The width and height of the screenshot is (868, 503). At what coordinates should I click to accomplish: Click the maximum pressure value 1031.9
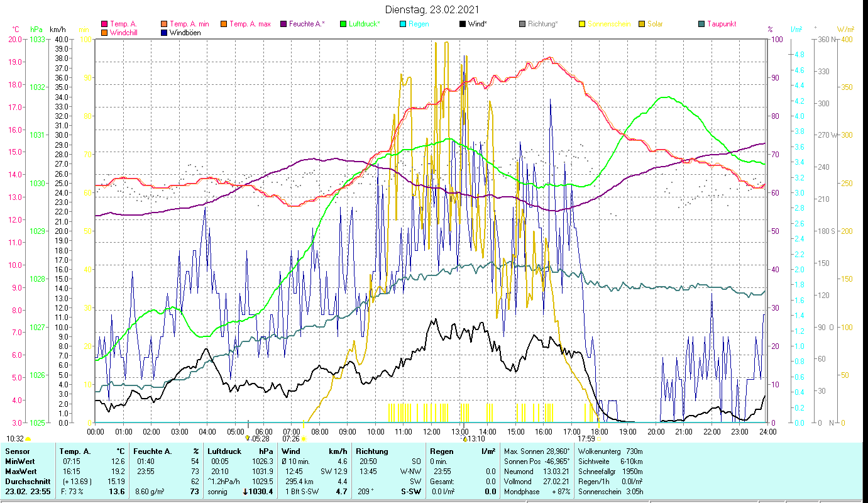click(x=262, y=472)
